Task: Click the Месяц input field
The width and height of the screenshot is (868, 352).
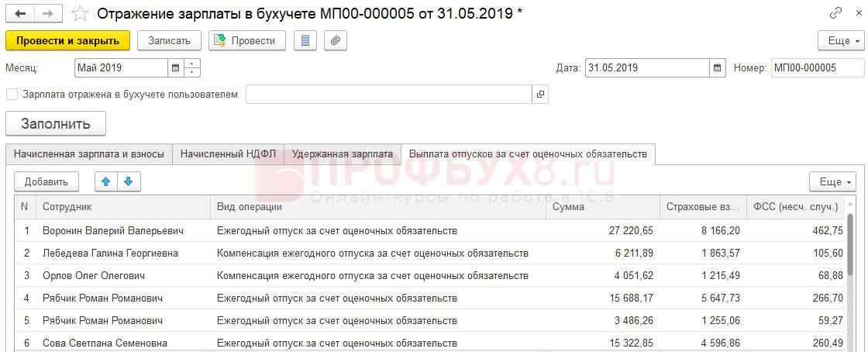Action: point(121,68)
